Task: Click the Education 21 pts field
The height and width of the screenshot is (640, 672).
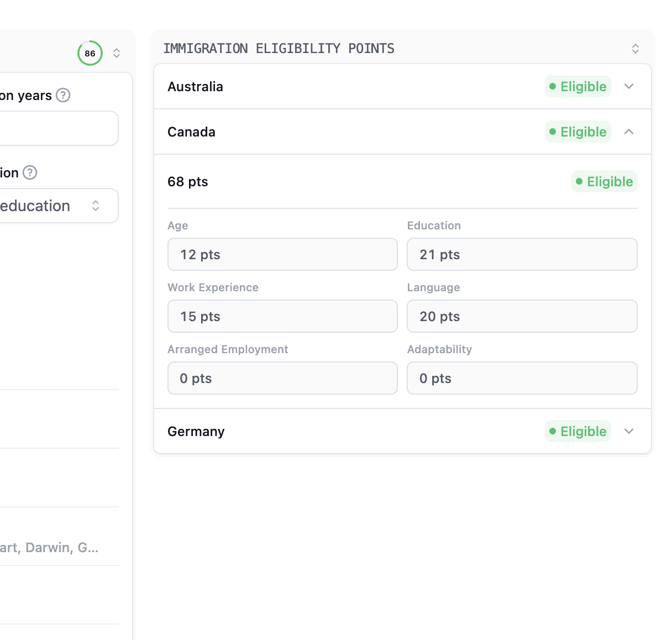Action: coord(522,254)
